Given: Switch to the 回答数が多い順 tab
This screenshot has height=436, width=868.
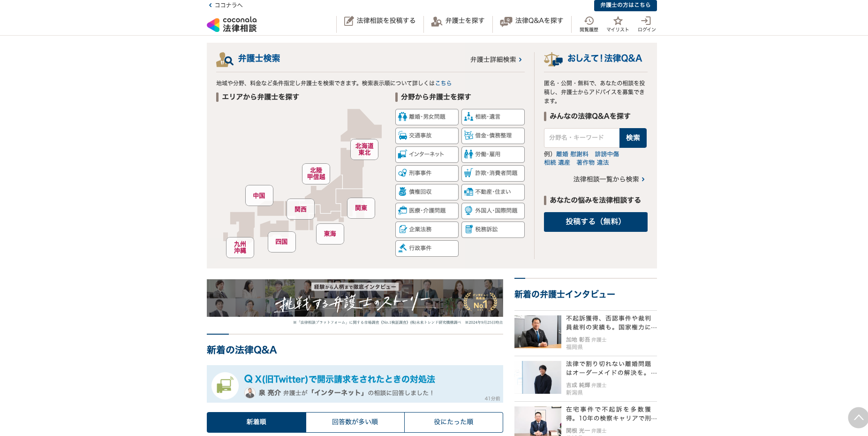Looking at the screenshot, I should click(x=355, y=422).
